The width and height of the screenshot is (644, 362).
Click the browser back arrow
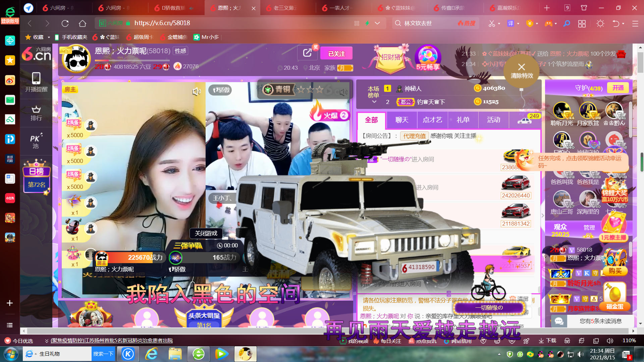pos(30,23)
